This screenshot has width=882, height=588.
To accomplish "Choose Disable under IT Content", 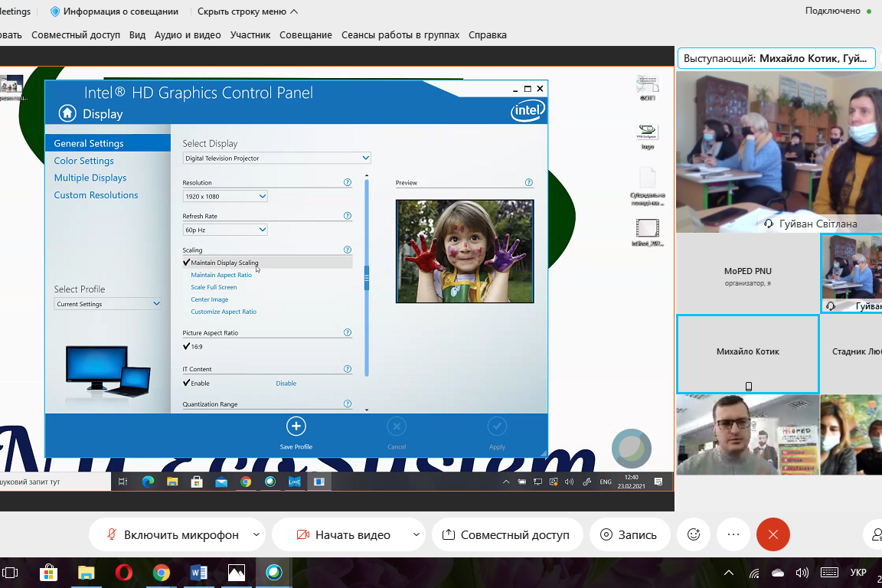I will pyautogui.click(x=286, y=384).
